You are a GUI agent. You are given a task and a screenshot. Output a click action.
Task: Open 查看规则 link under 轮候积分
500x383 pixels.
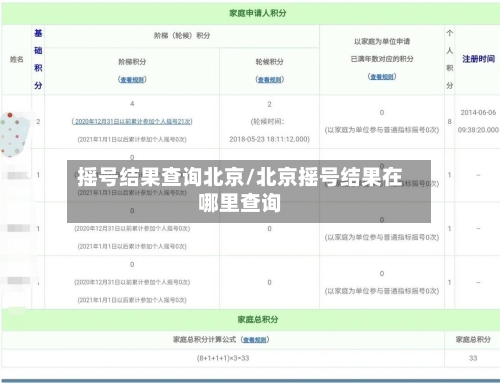[x=270, y=80]
